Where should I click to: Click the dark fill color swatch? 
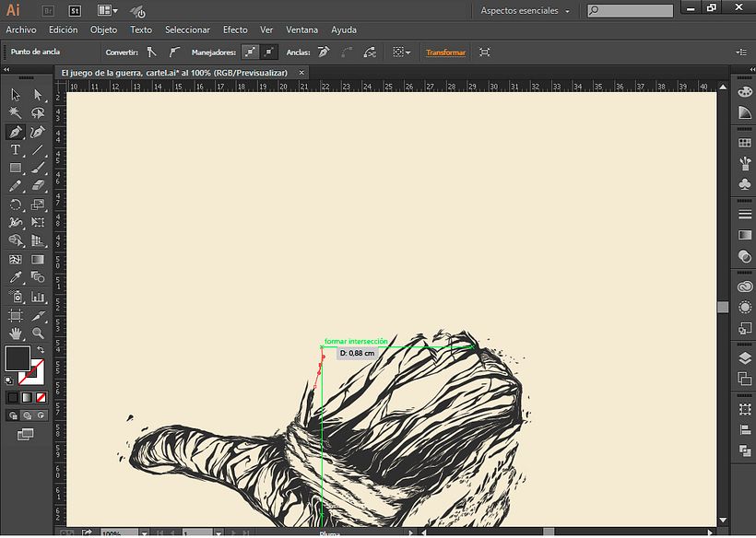coord(18,358)
